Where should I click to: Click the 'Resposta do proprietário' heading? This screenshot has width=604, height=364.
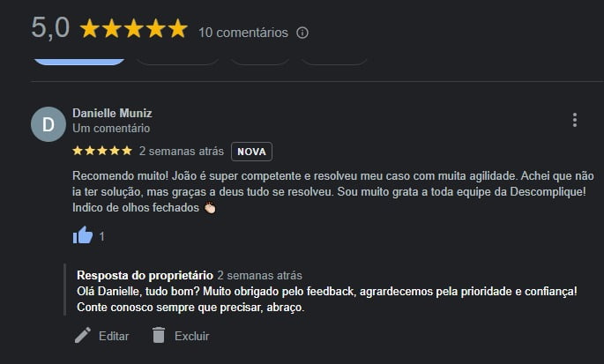click(145, 275)
